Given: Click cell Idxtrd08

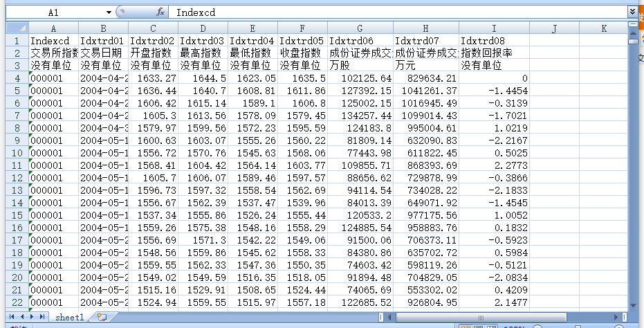Looking at the screenshot, I should coord(494,41).
